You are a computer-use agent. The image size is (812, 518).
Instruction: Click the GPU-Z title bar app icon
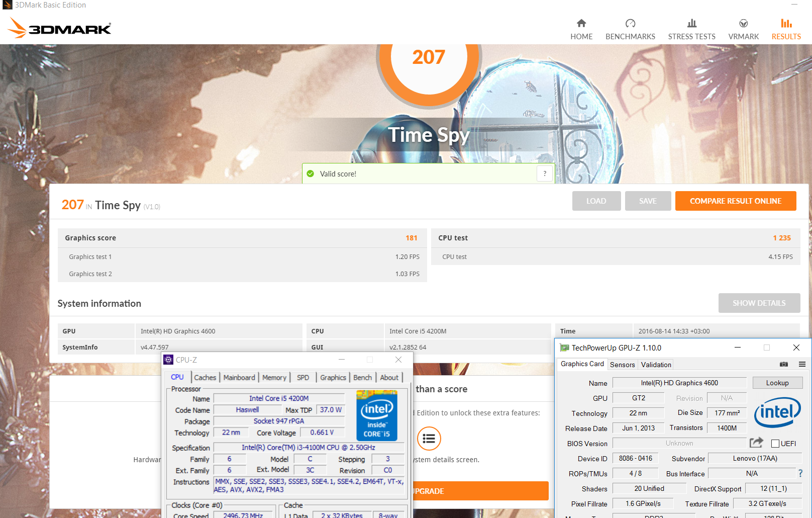pos(564,348)
